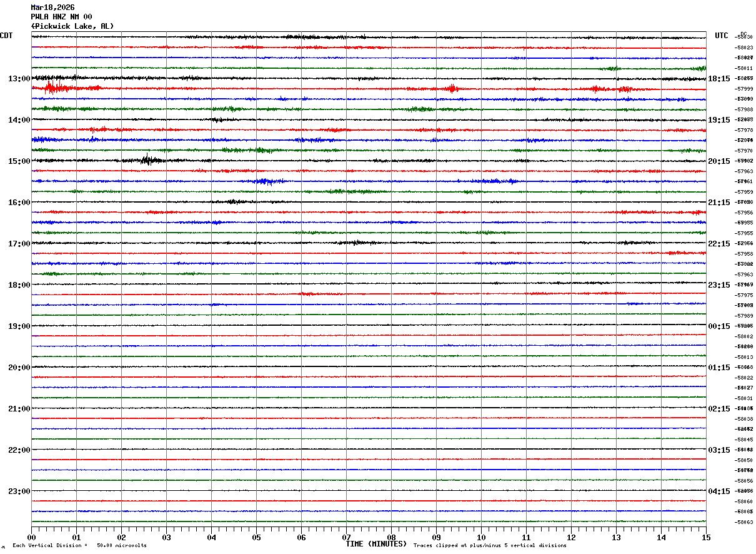
Task: Click the DC offset value -58060
Action: [x=744, y=501]
